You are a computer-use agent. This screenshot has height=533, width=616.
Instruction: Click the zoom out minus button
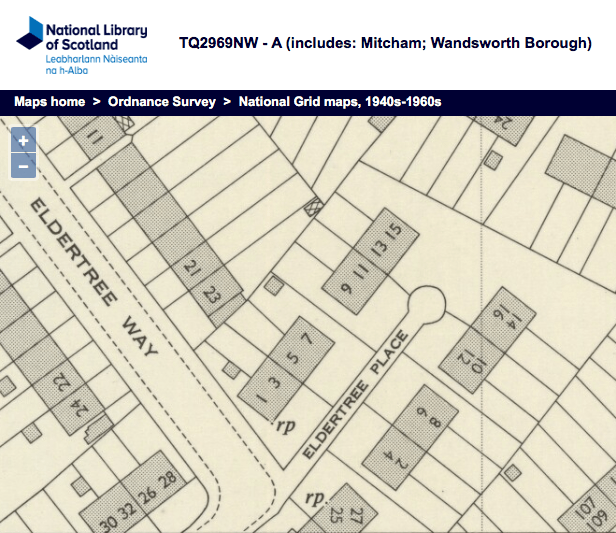click(23, 166)
